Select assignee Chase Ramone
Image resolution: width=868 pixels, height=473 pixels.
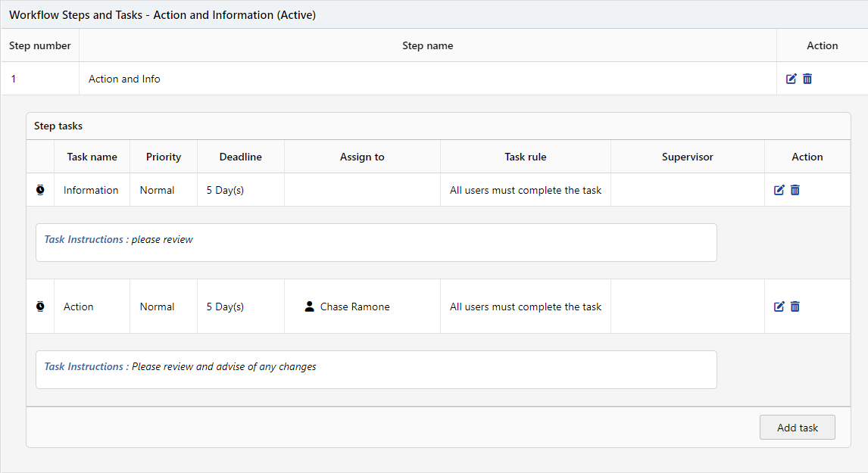click(355, 307)
